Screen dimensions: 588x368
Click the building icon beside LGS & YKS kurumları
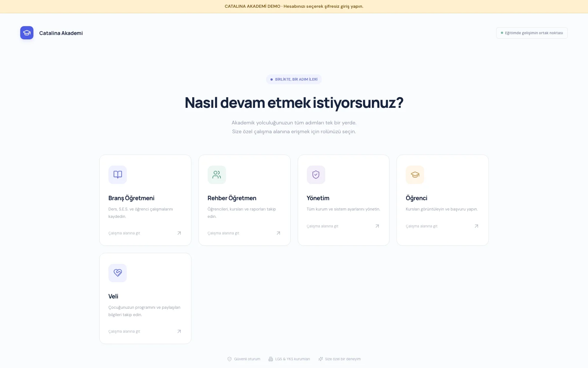271,359
